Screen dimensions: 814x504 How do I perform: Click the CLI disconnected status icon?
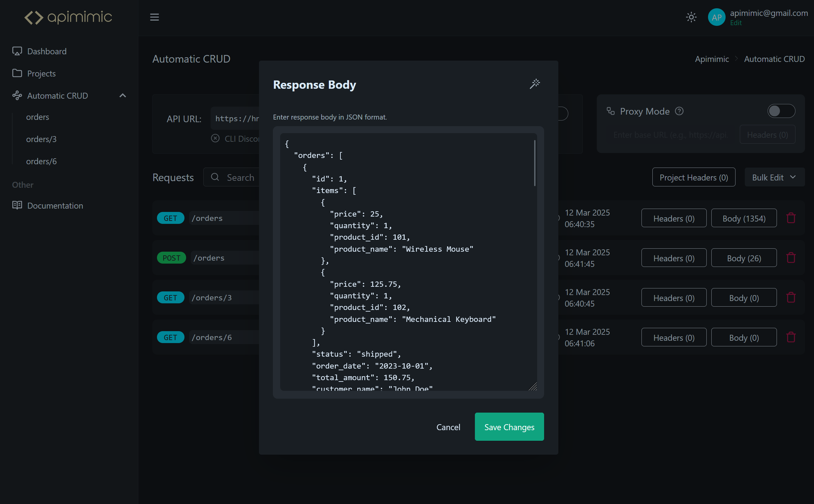[x=215, y=138]
